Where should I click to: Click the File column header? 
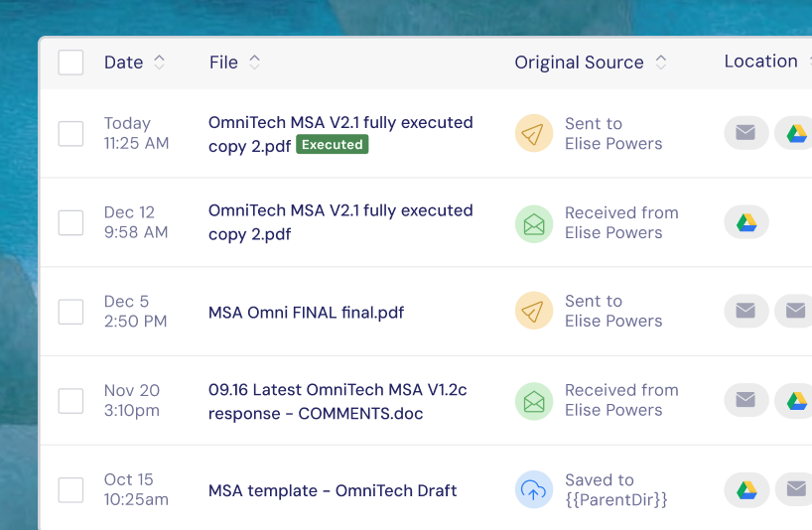click(223, 63)
